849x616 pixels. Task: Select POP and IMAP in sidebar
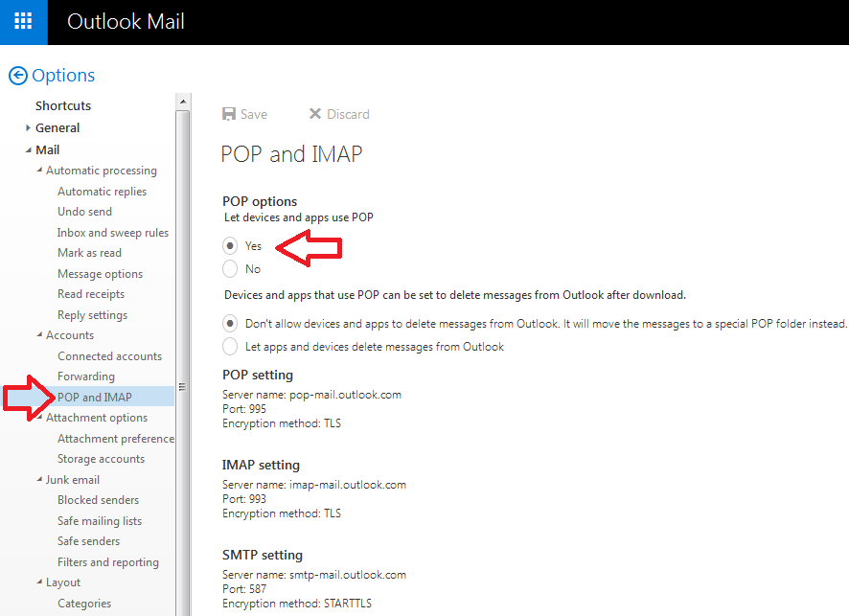tap(95, 398)
